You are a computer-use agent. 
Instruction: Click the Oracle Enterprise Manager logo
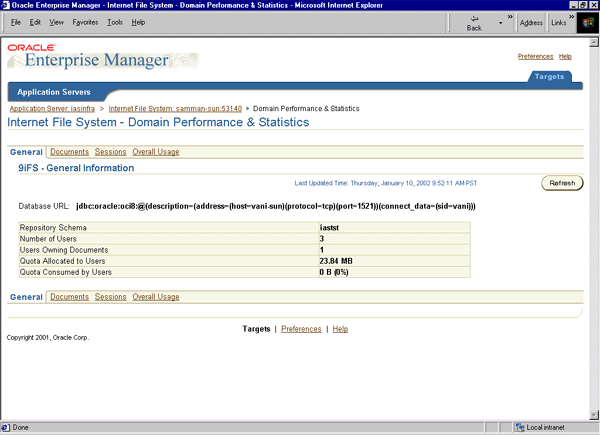[x=102, y=56]
